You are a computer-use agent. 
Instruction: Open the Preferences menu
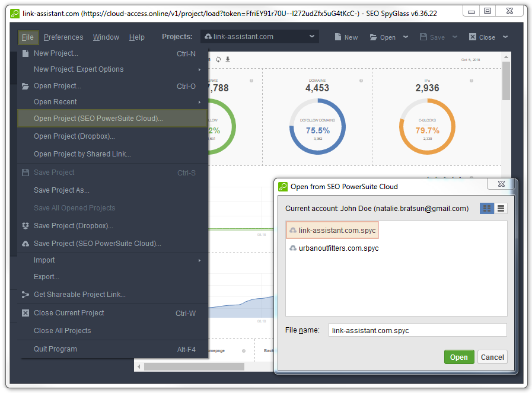63,37
